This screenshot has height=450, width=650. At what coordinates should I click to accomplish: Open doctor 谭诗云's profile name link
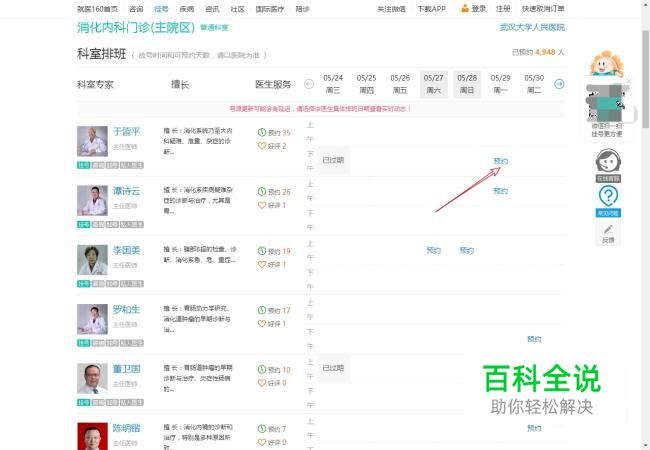pos(126,191)
